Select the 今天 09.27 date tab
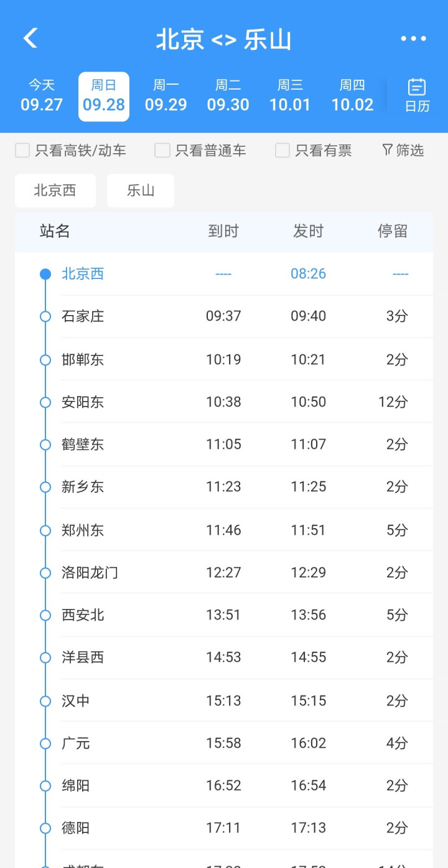The width and height of the screenshot is (448, 868). click(x=42, y=95)
